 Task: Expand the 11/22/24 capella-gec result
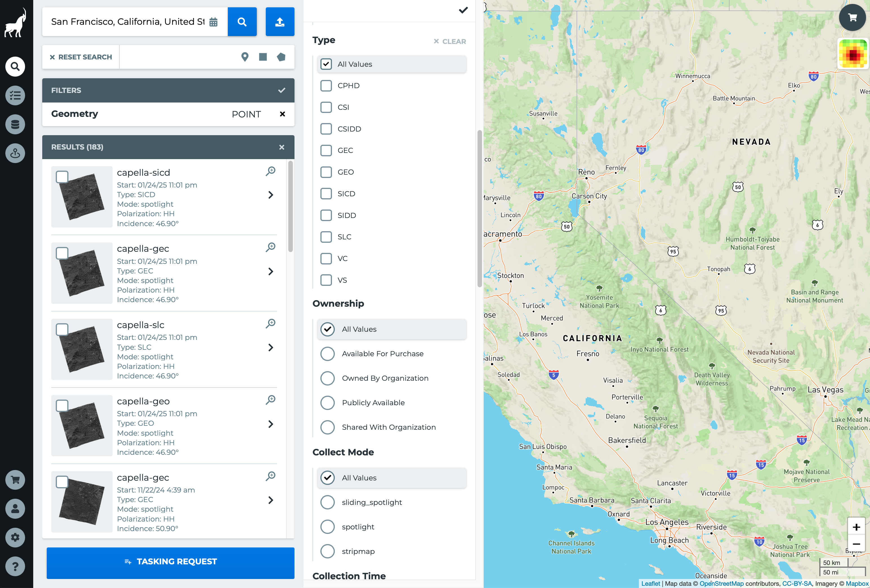(271, 500)
